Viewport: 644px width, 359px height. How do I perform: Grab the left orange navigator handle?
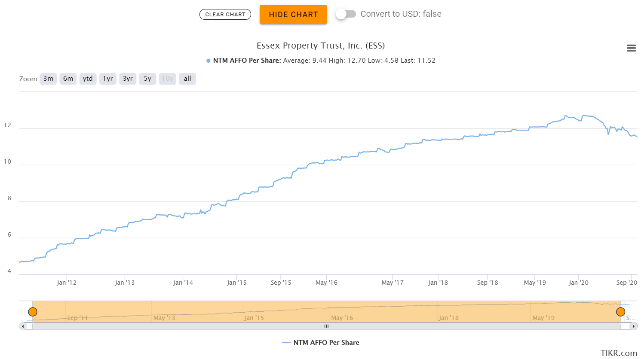pos(33,312)
